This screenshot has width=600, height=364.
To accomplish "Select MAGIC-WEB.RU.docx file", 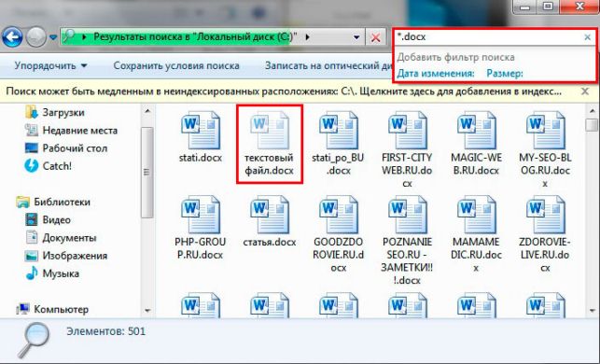I will pos(476,143).
